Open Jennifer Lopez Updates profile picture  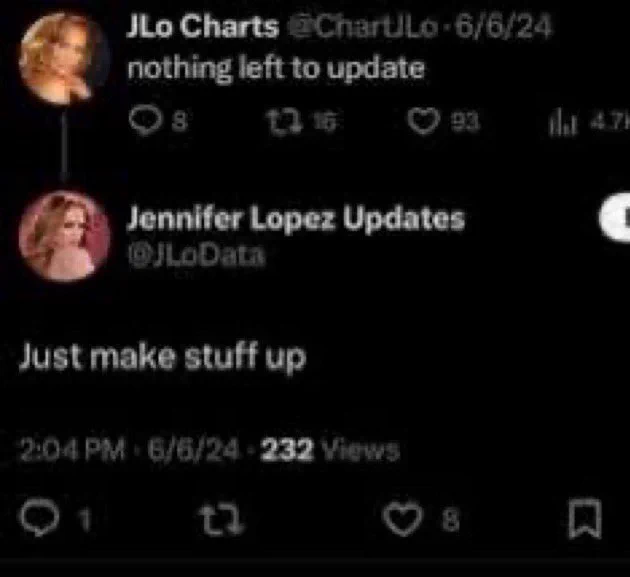point(64,236)
